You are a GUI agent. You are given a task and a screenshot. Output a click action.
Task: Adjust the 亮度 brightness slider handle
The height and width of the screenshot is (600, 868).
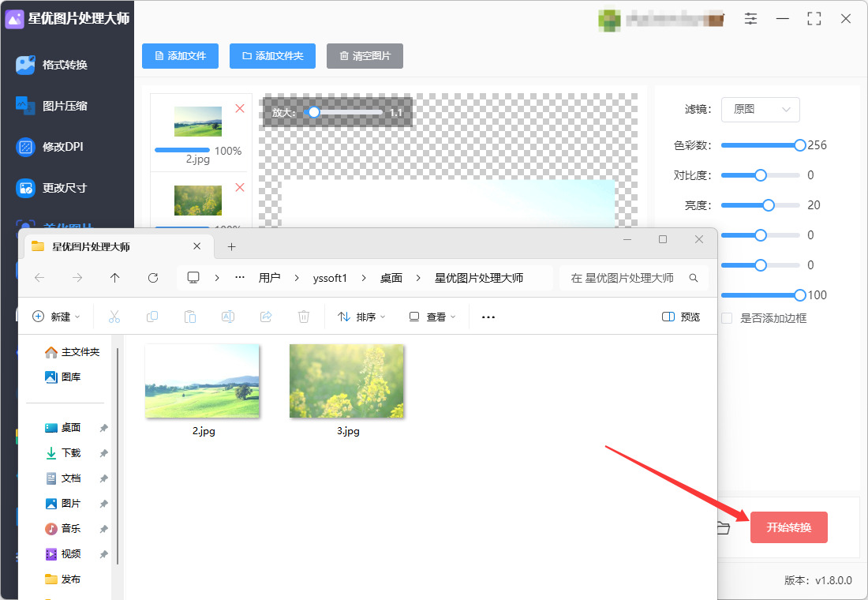pyautogui.click(x=769, y=205)
